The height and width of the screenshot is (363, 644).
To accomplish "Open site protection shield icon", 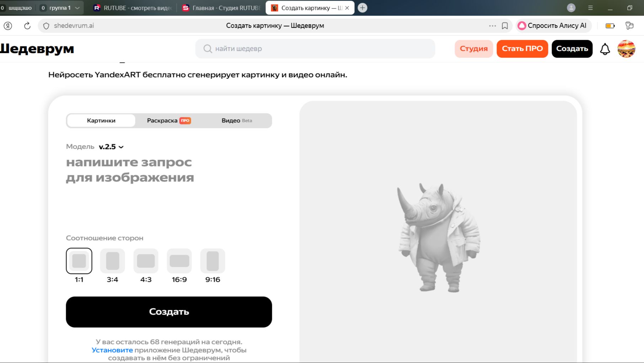I will pyautogui.click(x=46, y=26).
